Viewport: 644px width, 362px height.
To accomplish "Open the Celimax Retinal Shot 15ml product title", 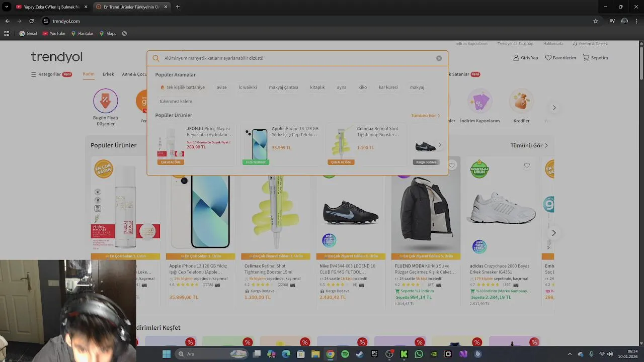I will (x=269, y=269).
